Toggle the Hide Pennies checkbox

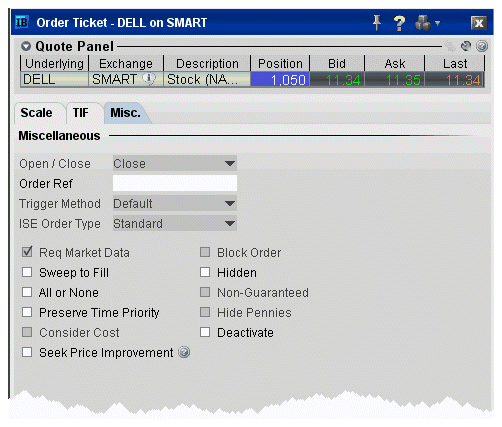click(x=205, y=312)
